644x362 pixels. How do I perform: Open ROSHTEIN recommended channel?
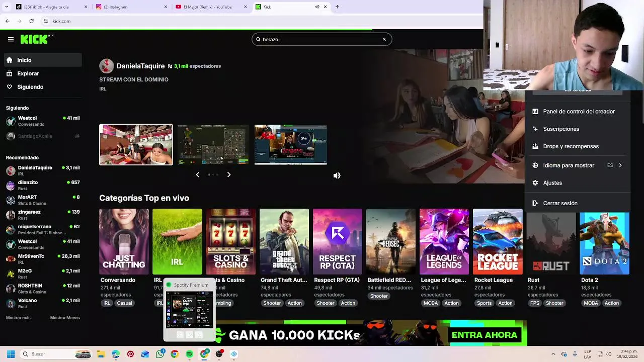[42, 289]
